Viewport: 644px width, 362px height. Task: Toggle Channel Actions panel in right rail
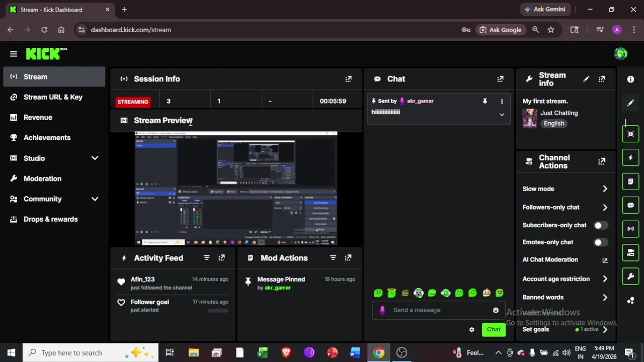click(630, 252)
